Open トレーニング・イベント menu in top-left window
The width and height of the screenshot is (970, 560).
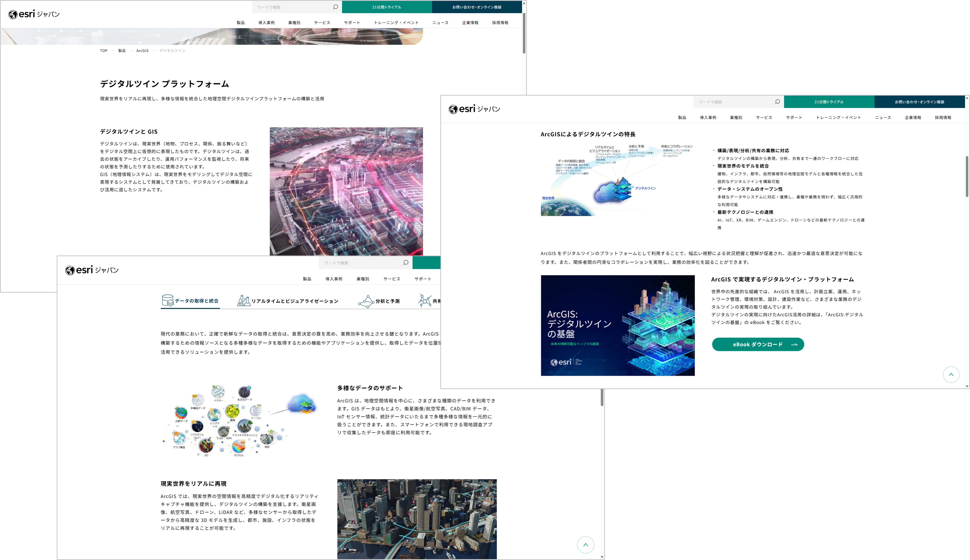point(396,23)
